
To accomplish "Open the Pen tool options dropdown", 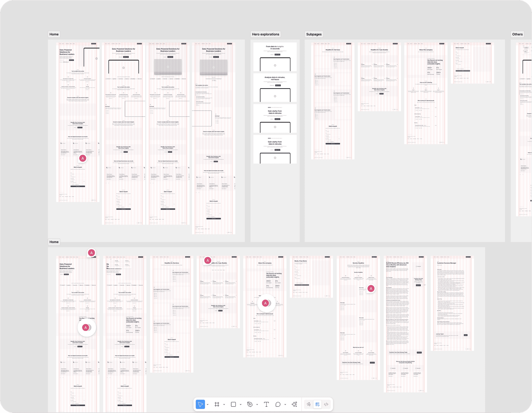I will [257, 404].
